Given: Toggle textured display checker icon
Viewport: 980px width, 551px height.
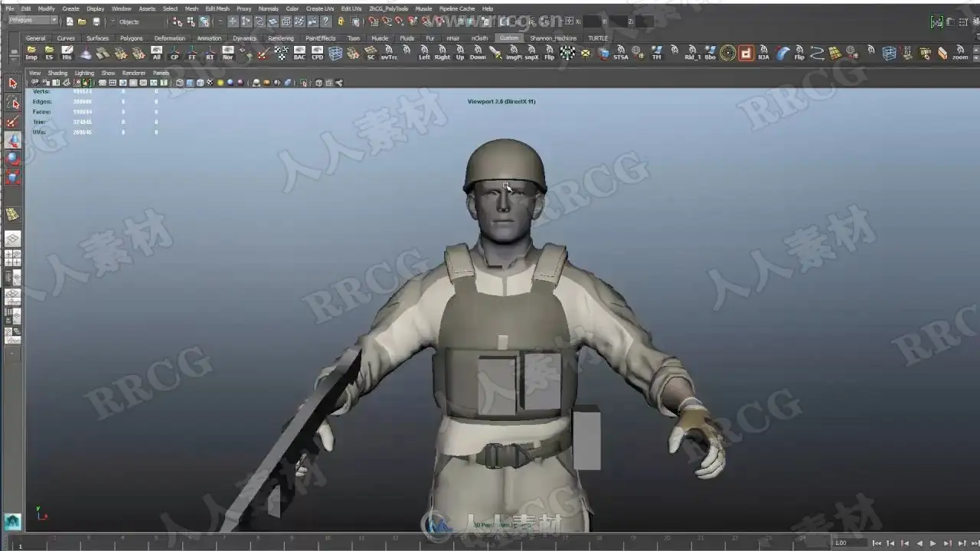Looking at the screenshot, I should (210, 83).
